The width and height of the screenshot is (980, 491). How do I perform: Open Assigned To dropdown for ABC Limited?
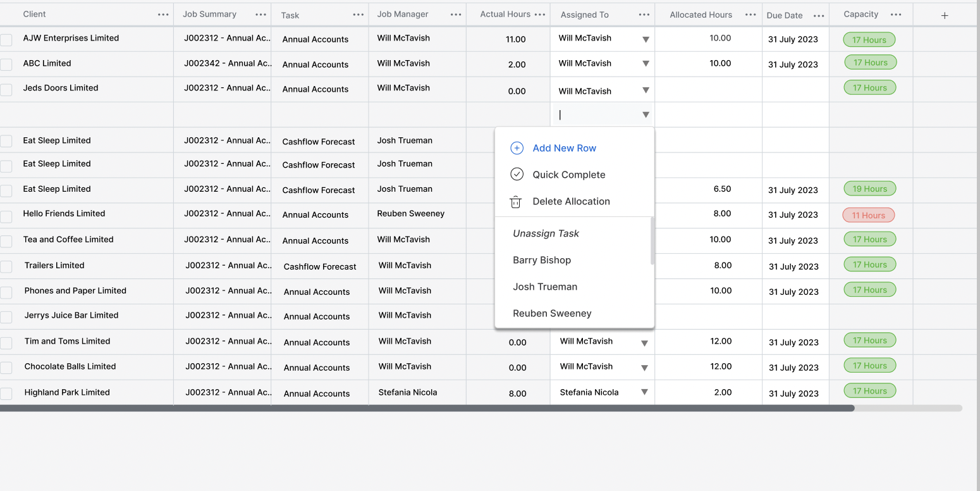tap(646, 63)
